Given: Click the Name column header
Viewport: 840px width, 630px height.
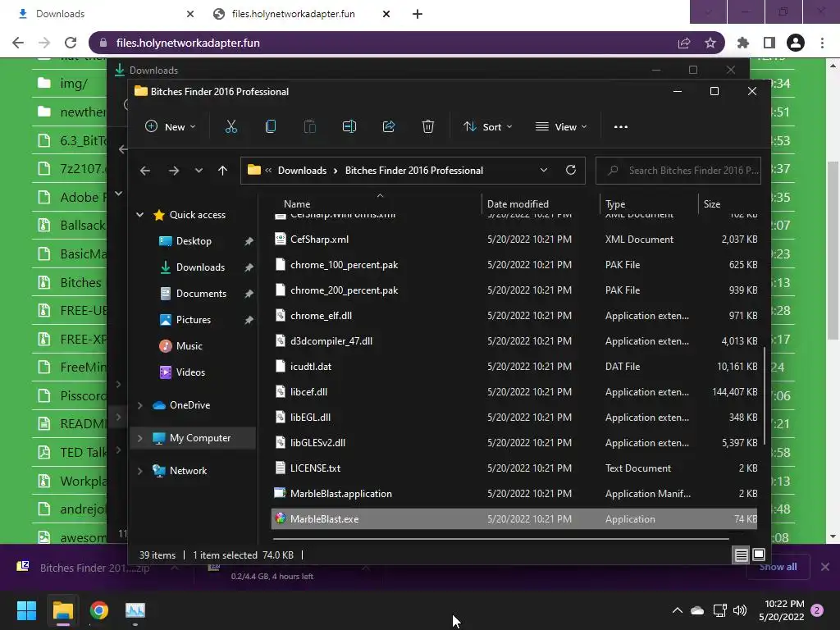Looking at the screenshot, I should pos(297,204).
